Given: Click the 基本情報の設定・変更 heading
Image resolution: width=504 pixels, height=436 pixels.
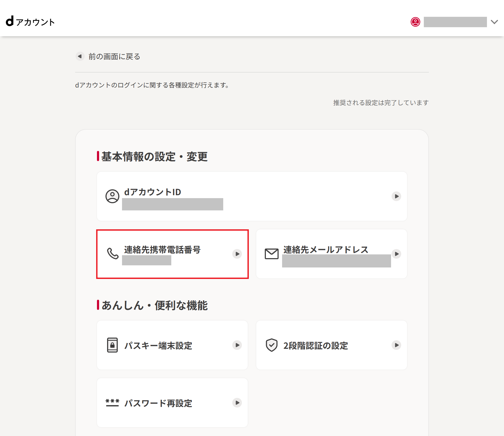Looking at the screenshot, I should click(x=155, y=157).
